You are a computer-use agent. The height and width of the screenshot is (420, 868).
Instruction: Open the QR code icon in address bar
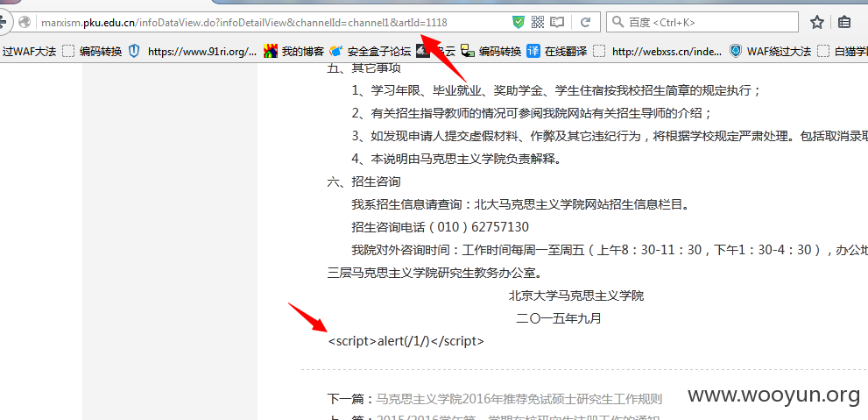click(x=538, y=22)
